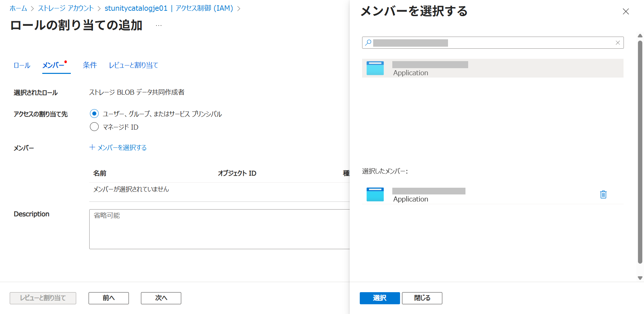This screenshot has width=644, height=314.
Task: Click the search magnifier icon in member panel
Action: pyautogui.click(x=368, y=43)
